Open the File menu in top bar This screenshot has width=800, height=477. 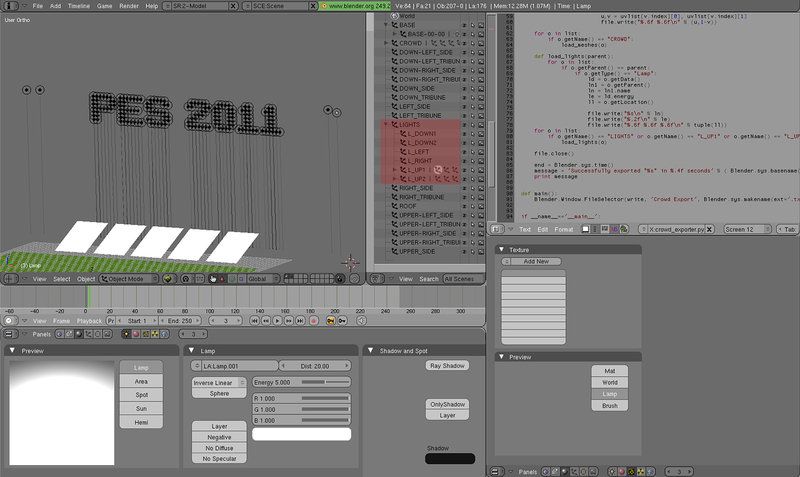[x=38, y=6]
